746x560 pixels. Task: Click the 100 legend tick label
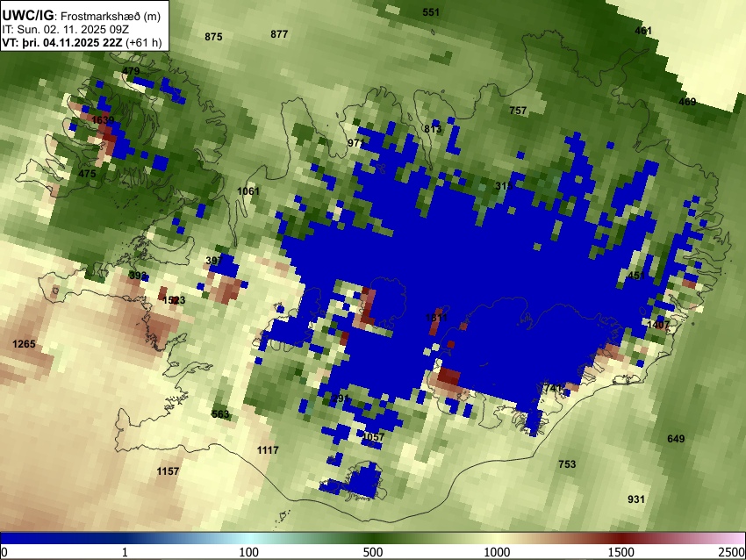(x=249, y=552)
